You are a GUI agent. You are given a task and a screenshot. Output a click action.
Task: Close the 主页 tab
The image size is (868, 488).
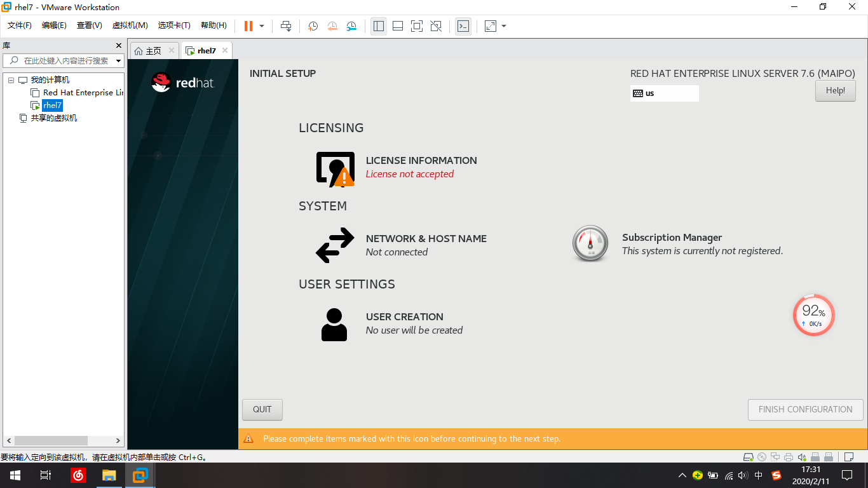[x=171, y=51]
